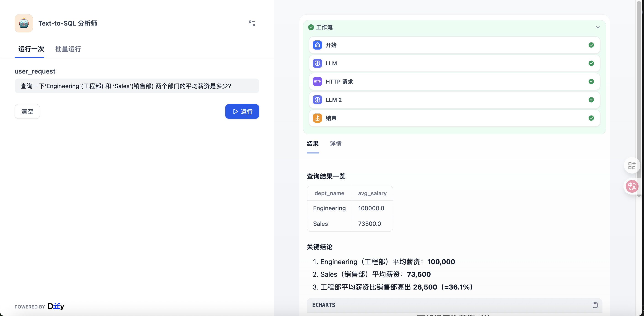Click the LLM 2 node icon
The width and height of the screenshot is (644, 316).
pos(317,100)
